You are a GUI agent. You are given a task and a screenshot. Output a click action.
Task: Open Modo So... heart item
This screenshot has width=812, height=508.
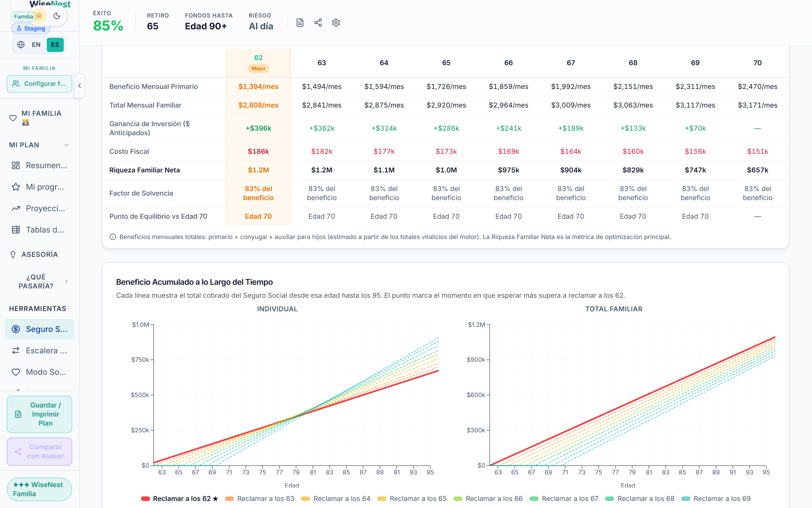coord(39,372)
